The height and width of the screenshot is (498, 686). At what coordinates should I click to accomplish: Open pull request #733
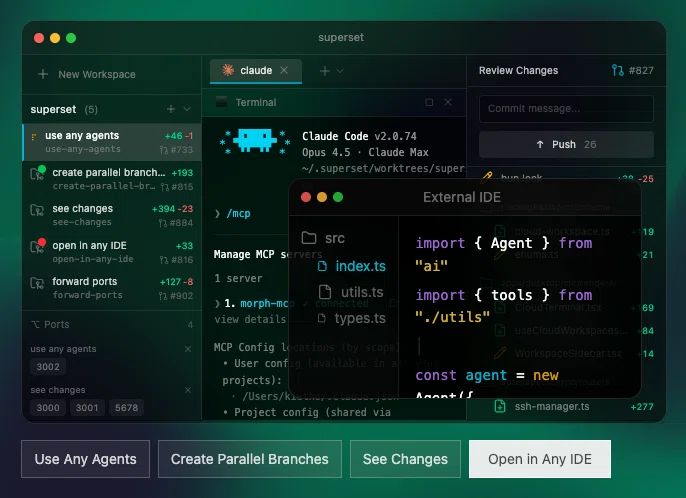[176, 150]
